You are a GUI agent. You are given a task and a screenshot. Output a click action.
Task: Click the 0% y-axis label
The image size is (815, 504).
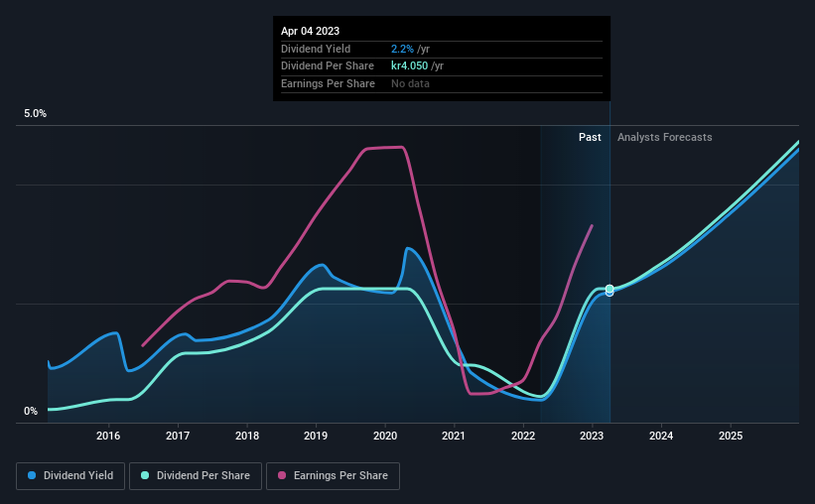(x=31, y=411)
